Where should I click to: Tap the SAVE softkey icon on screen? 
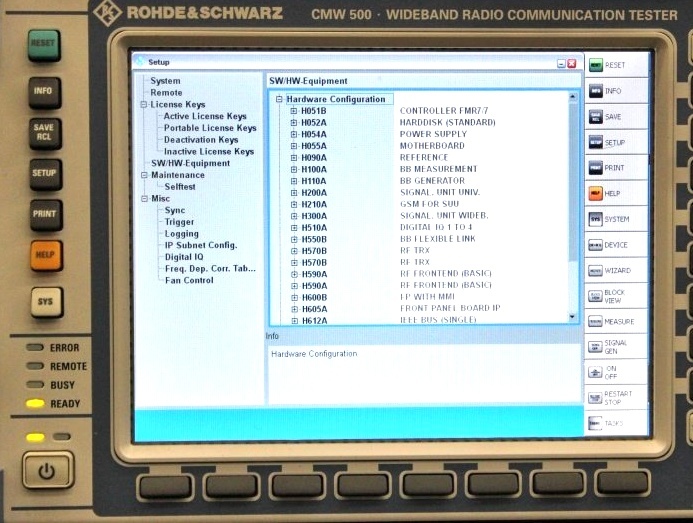596,117
